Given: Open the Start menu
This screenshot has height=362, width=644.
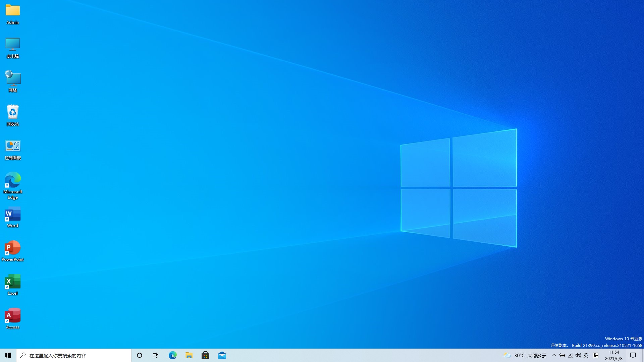Looking at the screenshot, I should pyautogui.click(x=7, y=355).
